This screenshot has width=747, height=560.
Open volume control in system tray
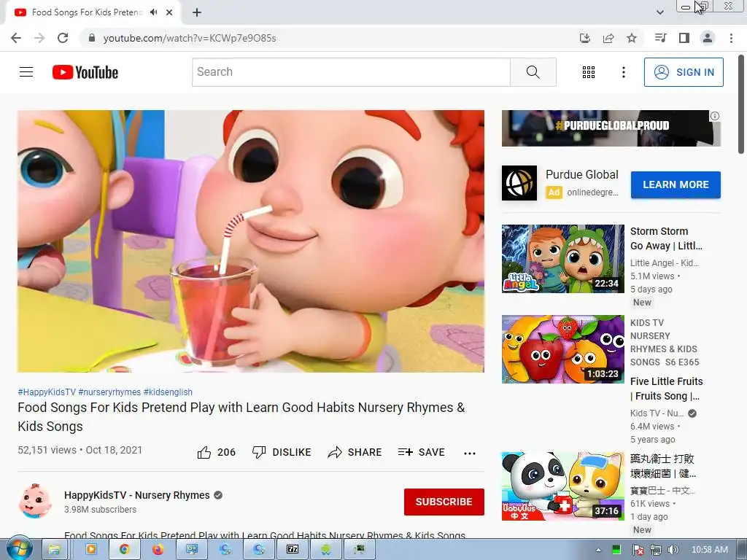click(673, 550)
